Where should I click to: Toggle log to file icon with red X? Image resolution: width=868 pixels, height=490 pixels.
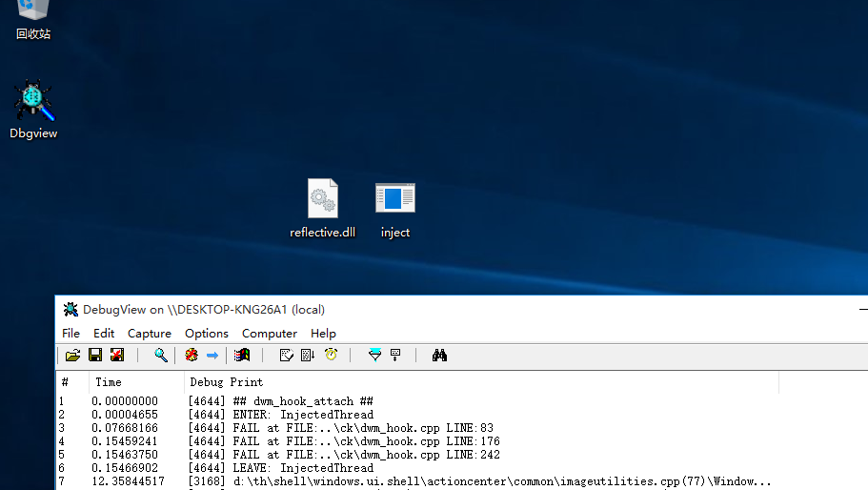pyautogui.click(x=117, y=356)
